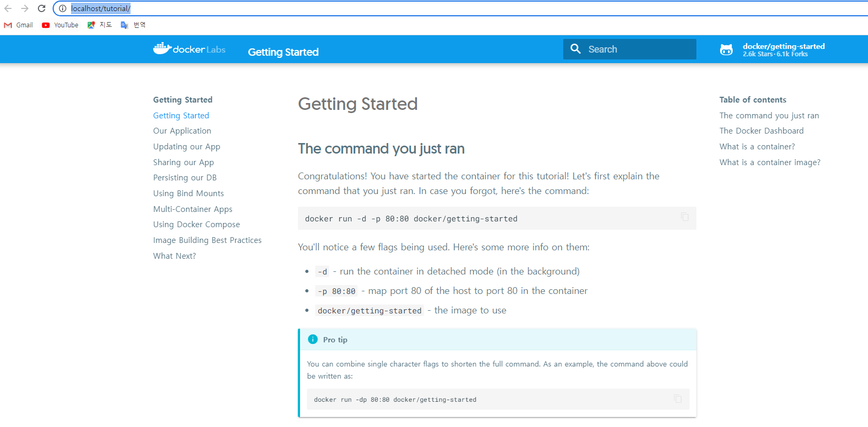
Task: Select Getting Started in left navigation
Action: [181, 116]
